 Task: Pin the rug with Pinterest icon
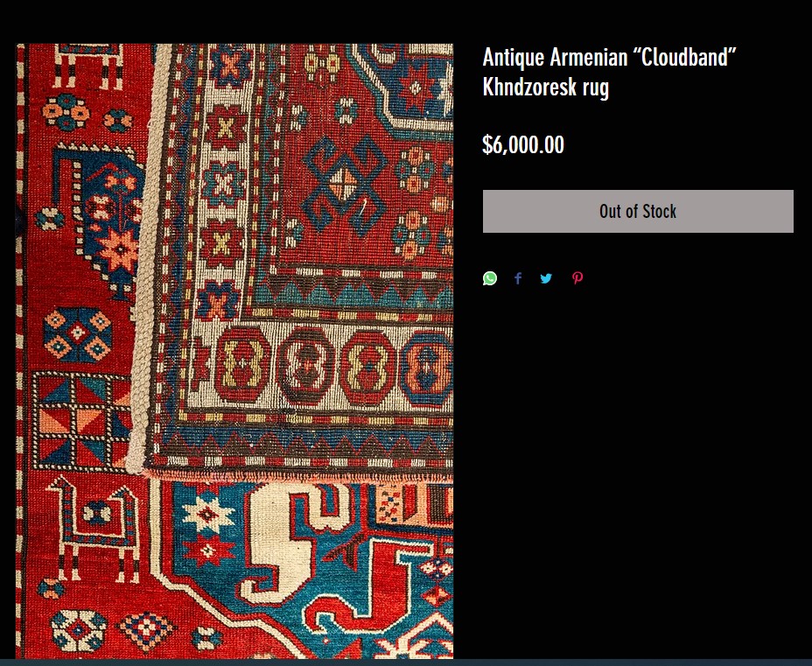pyautogui.click(x=577, y=278)
